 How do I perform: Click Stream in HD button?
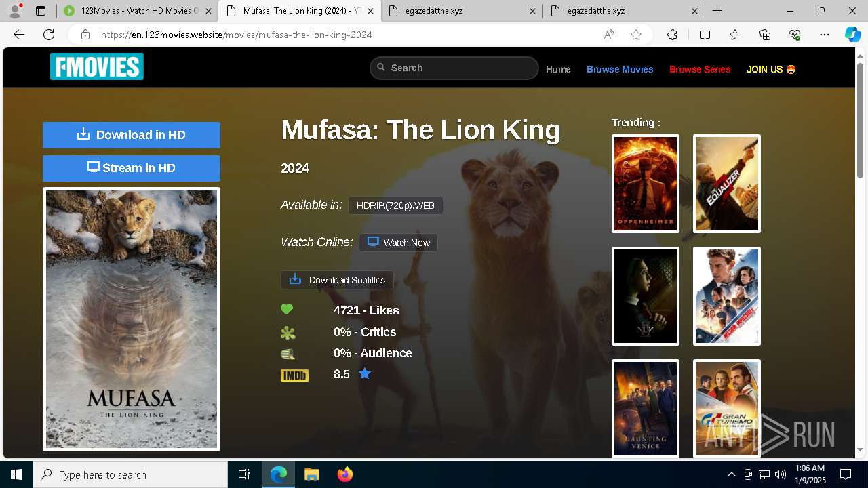click(x=132, y=168)
